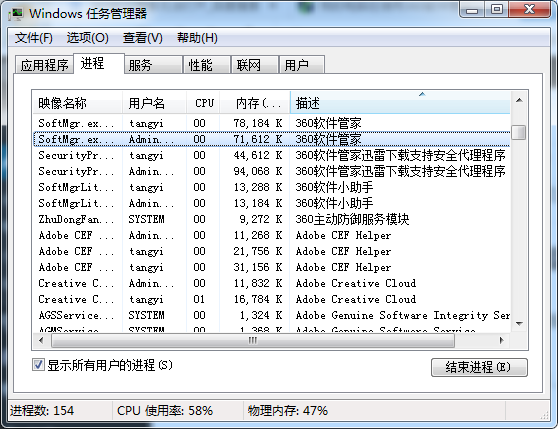Sort by 内存 column header
The image size is (558, 429).
coord(255,103)
